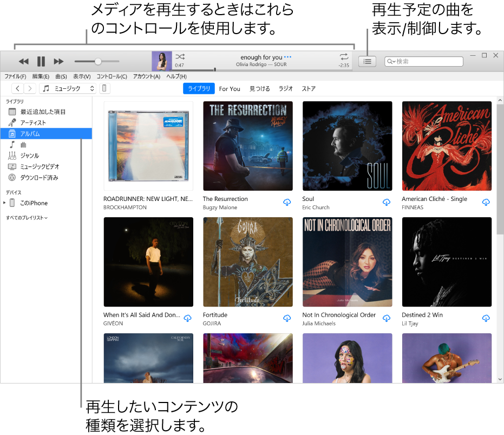Download American Cliché via cloud icon
Screen dimensions: 504x435
coord(486,202)
